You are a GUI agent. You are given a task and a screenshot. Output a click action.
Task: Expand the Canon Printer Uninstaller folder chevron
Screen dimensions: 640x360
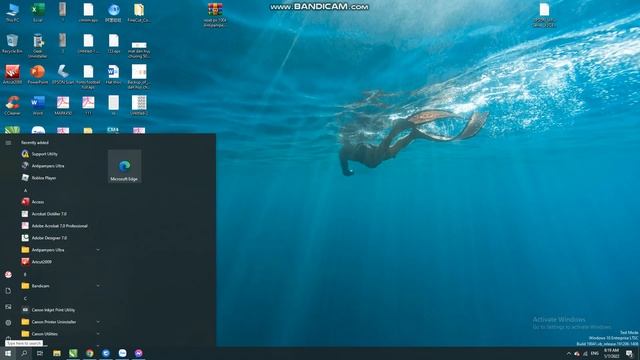coord(98,322)
